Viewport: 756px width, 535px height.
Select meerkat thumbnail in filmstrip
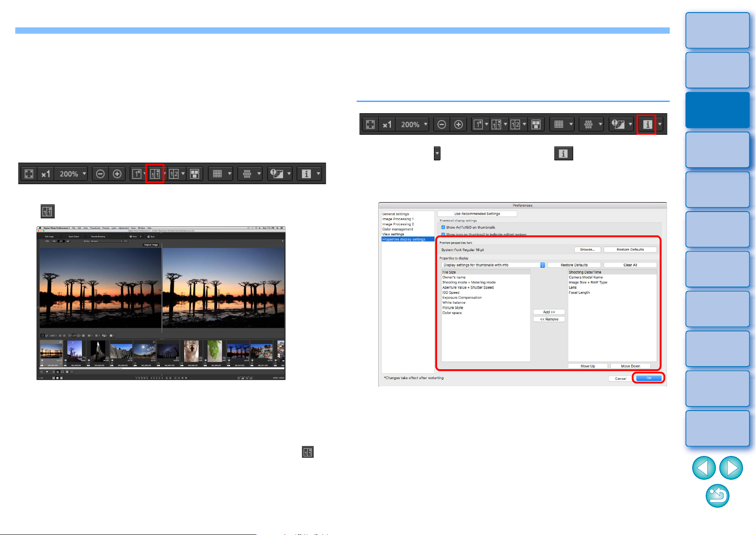click(191, 350)
